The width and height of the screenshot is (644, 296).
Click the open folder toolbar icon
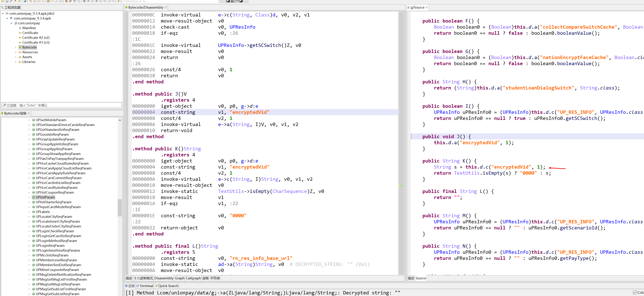point(3,1)
